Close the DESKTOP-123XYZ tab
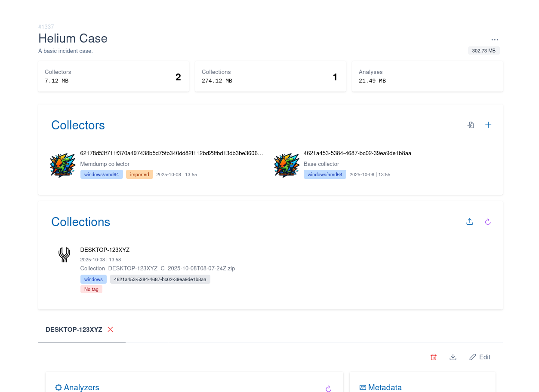Screen dimensions: 539x392 point(110,330)
